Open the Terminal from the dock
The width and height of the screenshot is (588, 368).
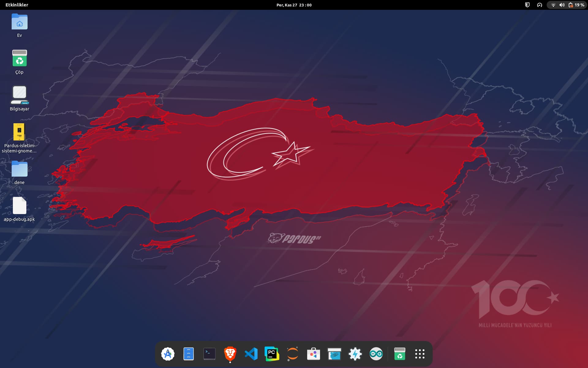coord(209,354)
